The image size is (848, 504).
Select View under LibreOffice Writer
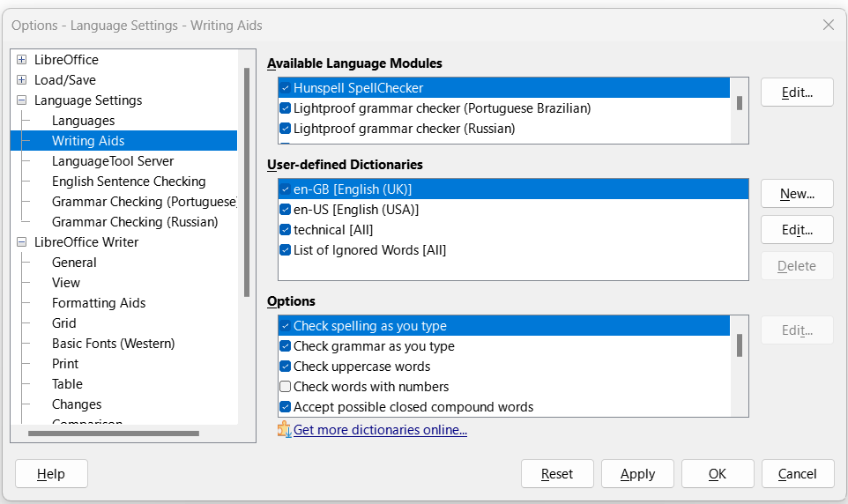(x=66, y=283)
